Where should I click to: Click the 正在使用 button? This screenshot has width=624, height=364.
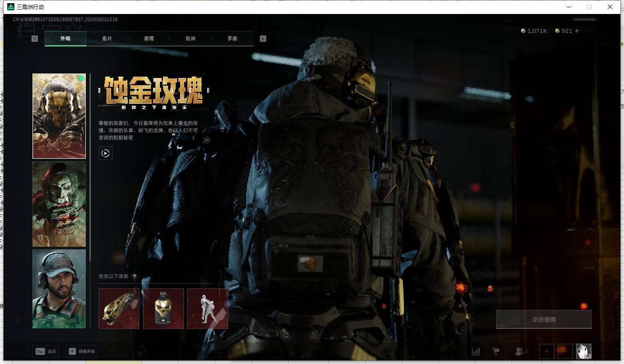(544, 319)
